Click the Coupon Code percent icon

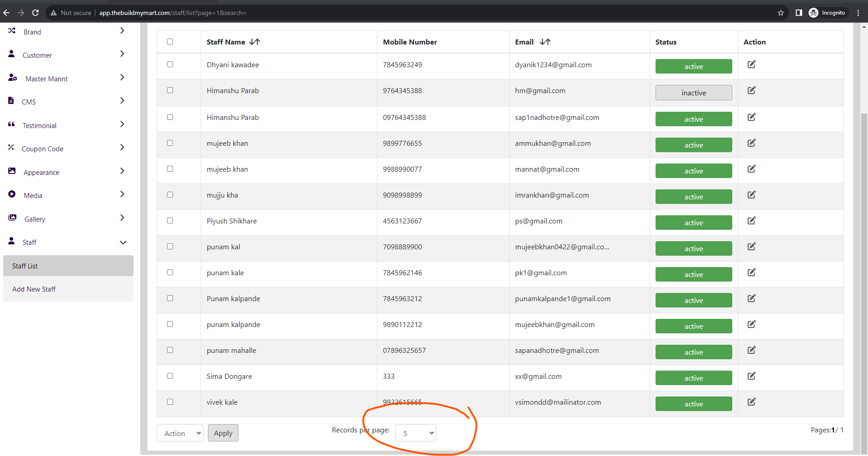coord(11,147)
